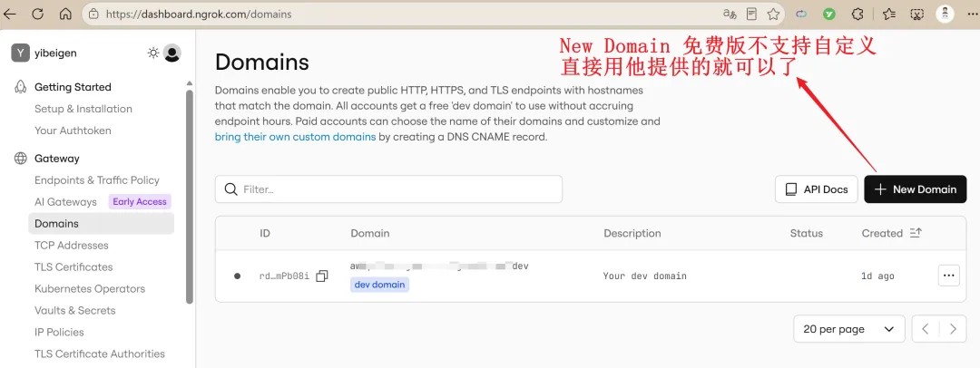Screen dimensions: 980x368
Task: Open TLS Certificates in sidebar
Action: tap(73, 266)
